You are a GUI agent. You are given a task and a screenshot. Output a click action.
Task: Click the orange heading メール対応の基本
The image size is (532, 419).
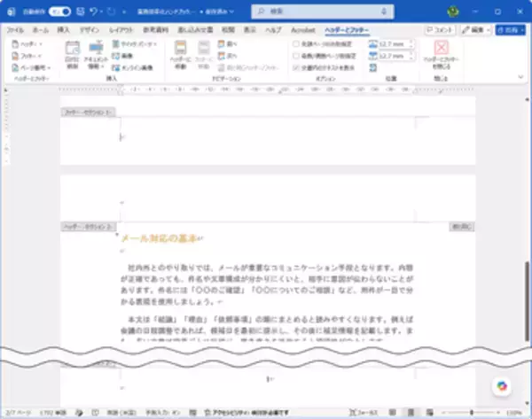point(159,238)
